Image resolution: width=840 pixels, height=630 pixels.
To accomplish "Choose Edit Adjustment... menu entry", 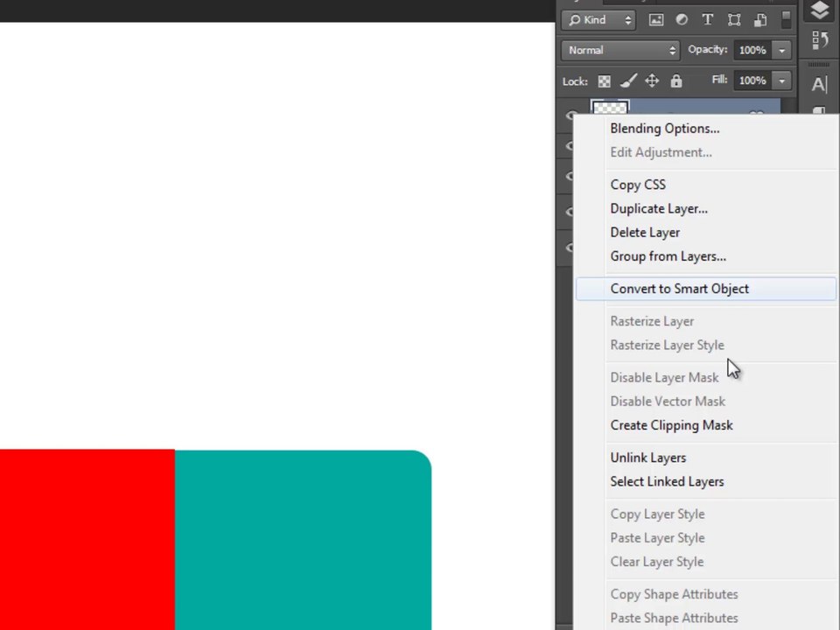I will click(661, 152).
